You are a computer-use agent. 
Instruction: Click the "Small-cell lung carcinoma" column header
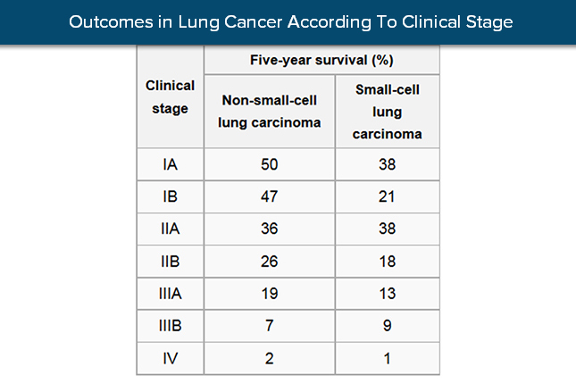coord(387,112)
